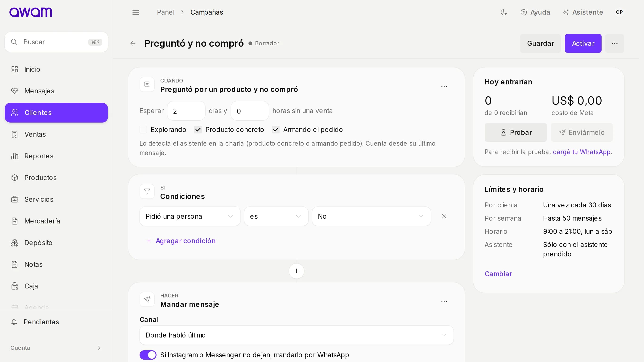The width and height of the screenshot is (644, 362).
Task: Remove the Pidió una persona condition
Action: pos(444,217)
